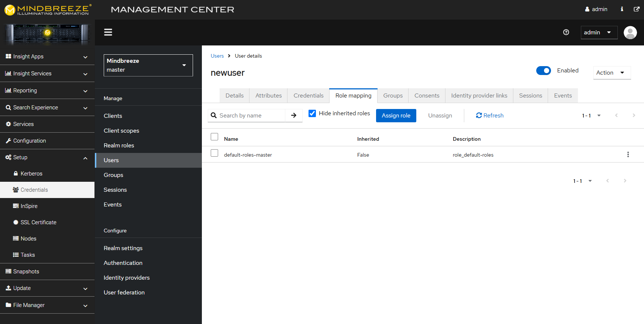Open the admin account dropdown
Viewport: 644px width, 324px height.
click(x=599, y=33)
